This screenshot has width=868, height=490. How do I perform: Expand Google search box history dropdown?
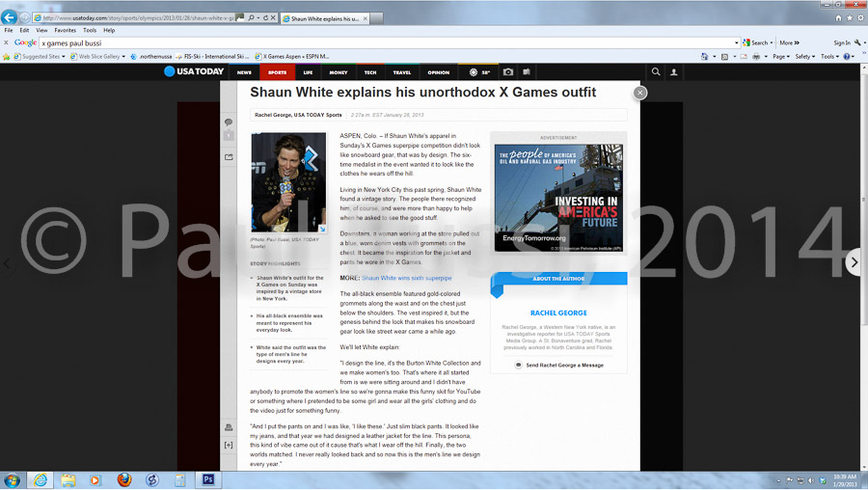tap(736, 42)
